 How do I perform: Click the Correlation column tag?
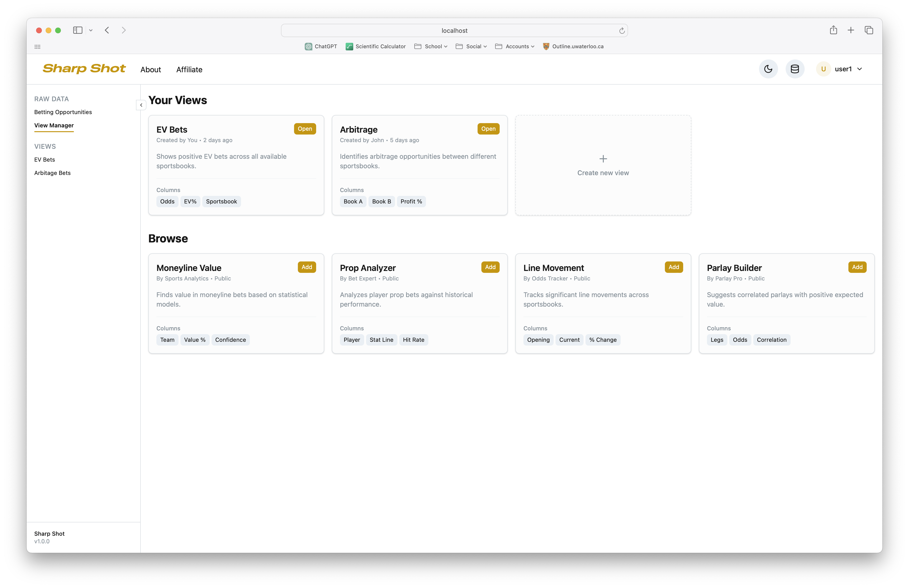pyautogui.click(x=772, y=340)
